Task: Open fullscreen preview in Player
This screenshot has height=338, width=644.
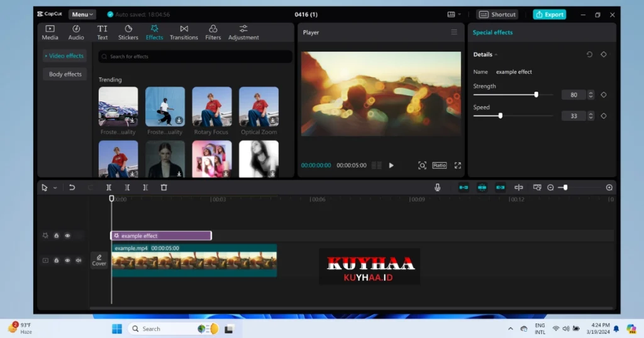Action: coord(458,165)
